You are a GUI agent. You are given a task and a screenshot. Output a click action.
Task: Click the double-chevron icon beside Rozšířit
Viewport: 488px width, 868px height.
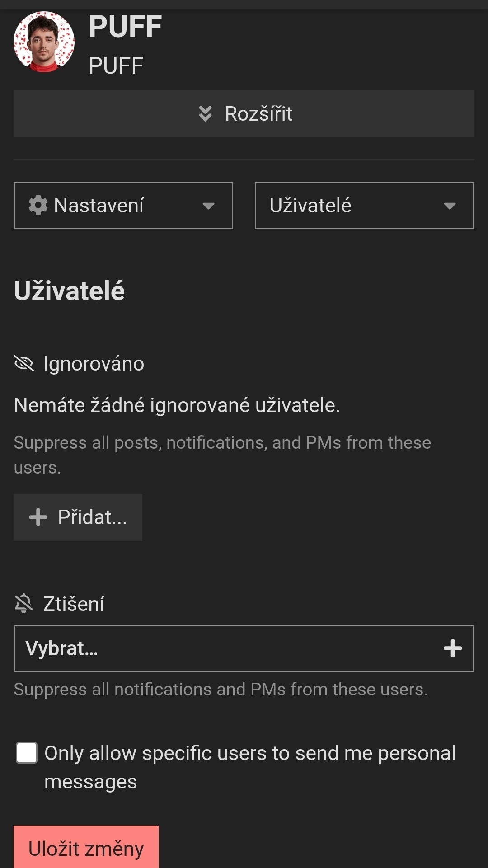click(x=205, y=114)
